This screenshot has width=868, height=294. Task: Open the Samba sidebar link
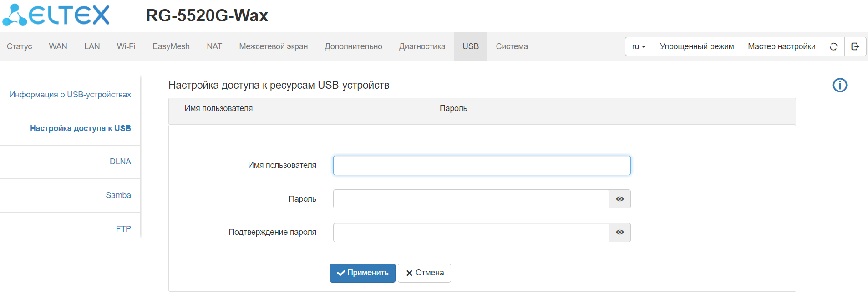118,195
